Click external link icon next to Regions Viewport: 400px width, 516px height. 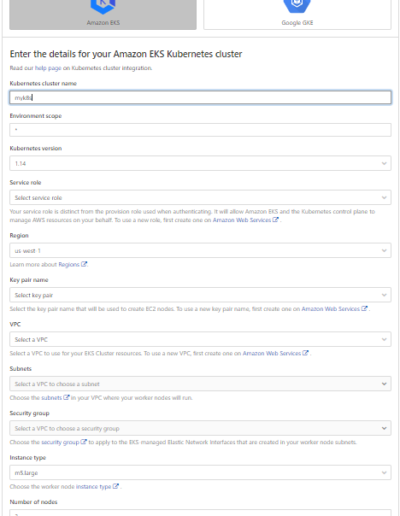(x=84, y=264)
